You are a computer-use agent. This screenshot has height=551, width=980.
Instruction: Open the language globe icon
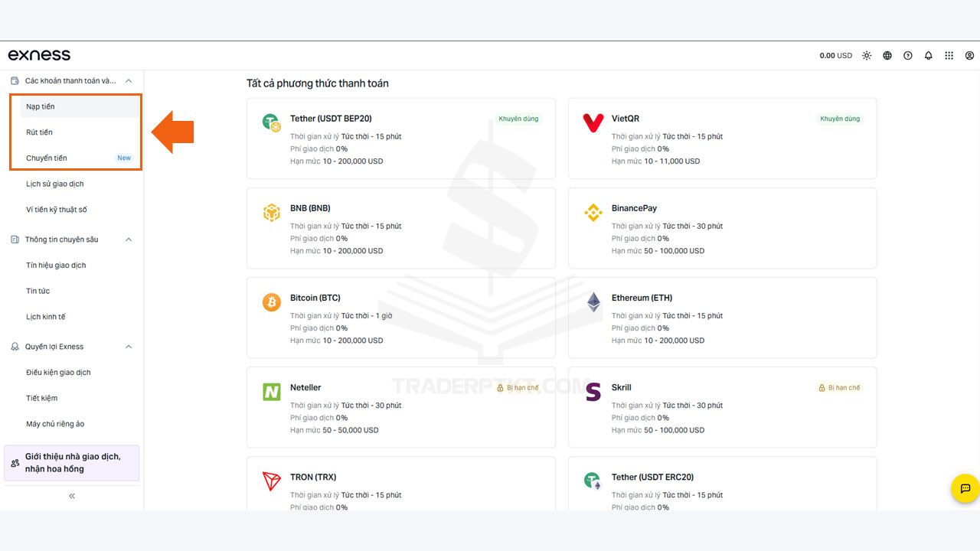pyautogui.click(x=887, y=56)
